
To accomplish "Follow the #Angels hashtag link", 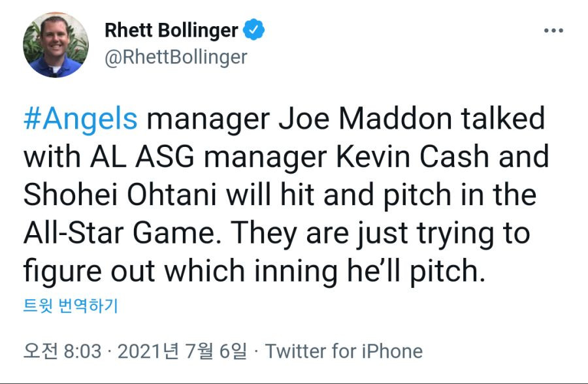I will pos(80,118).
